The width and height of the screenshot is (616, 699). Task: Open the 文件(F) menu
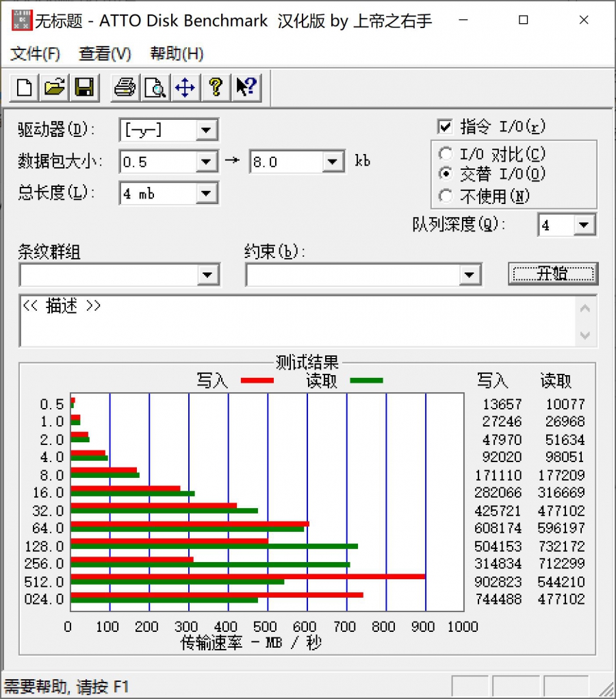tap(36, 53)
